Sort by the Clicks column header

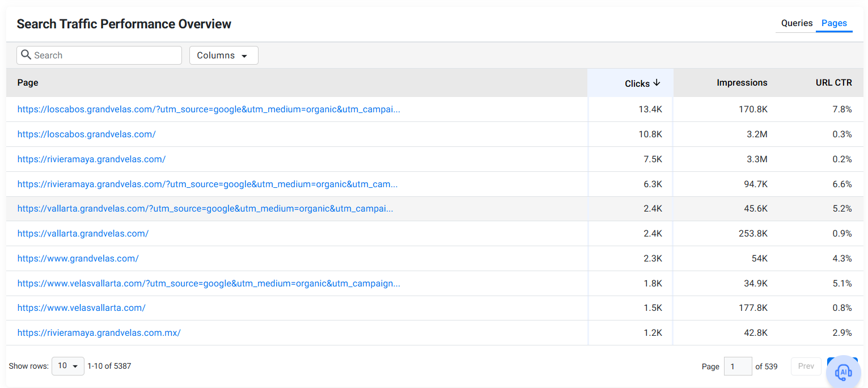click(x=637, y=83)
